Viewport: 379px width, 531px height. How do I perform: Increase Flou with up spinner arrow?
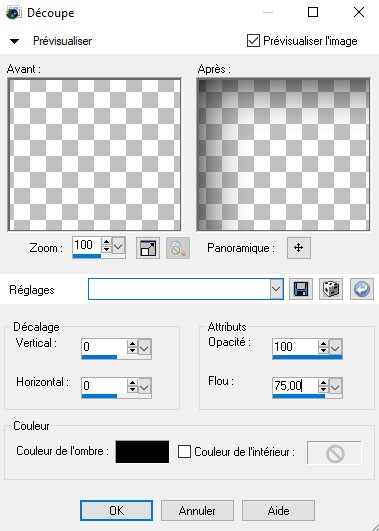[323, 382]
